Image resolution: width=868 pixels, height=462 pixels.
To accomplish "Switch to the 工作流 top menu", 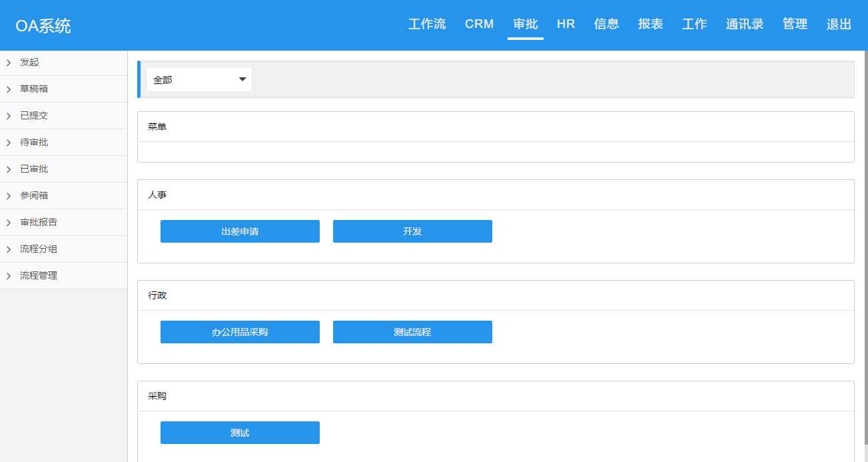I will (427, 25).
